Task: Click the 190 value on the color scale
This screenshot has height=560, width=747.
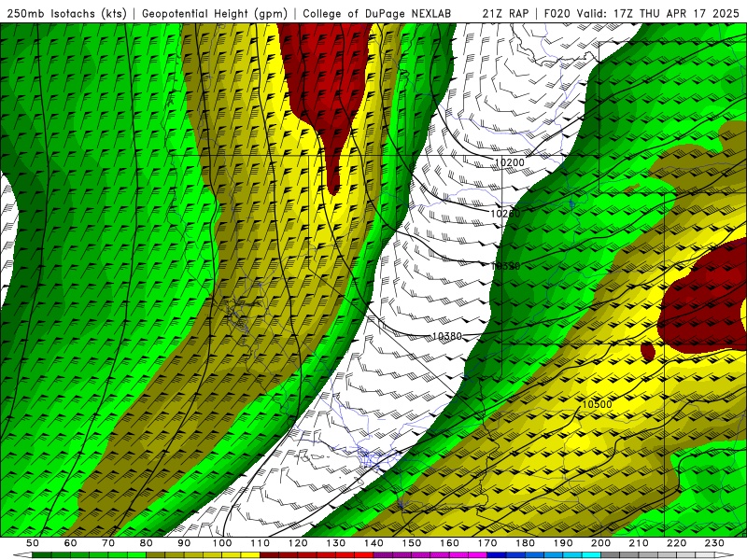Action: click(x=563, y=543)
